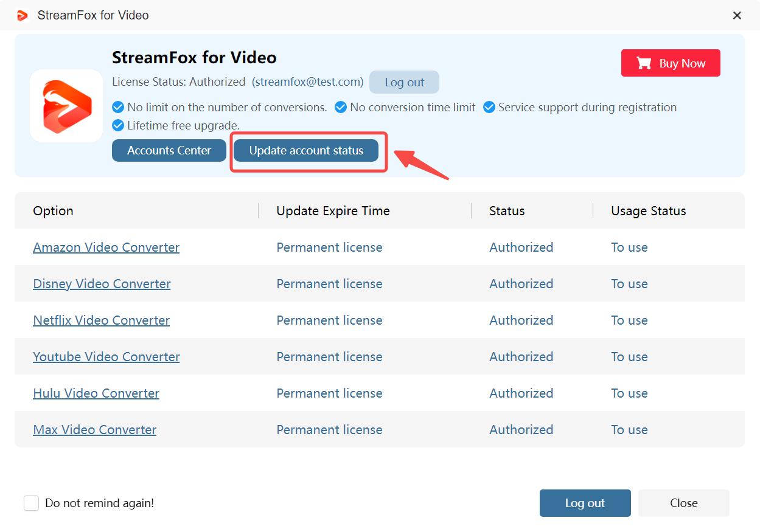Click To use in Amazon row
This screenshot has width=760, height=532.
[629, 247]
